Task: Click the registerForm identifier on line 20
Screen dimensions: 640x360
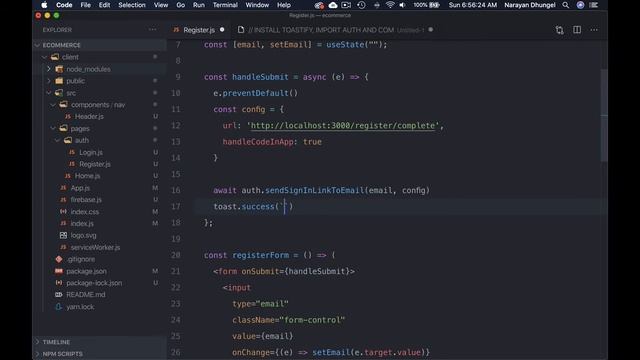Action: coord(260,255)
